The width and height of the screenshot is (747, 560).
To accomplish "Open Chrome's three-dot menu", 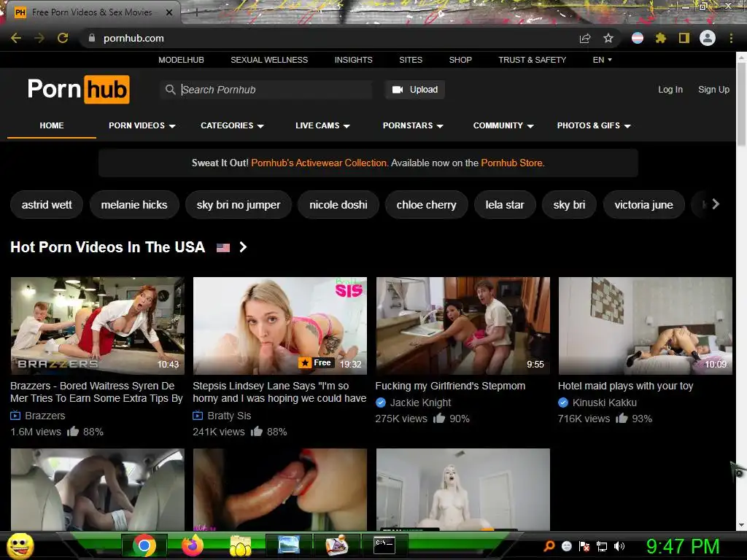I will (731, 38).
